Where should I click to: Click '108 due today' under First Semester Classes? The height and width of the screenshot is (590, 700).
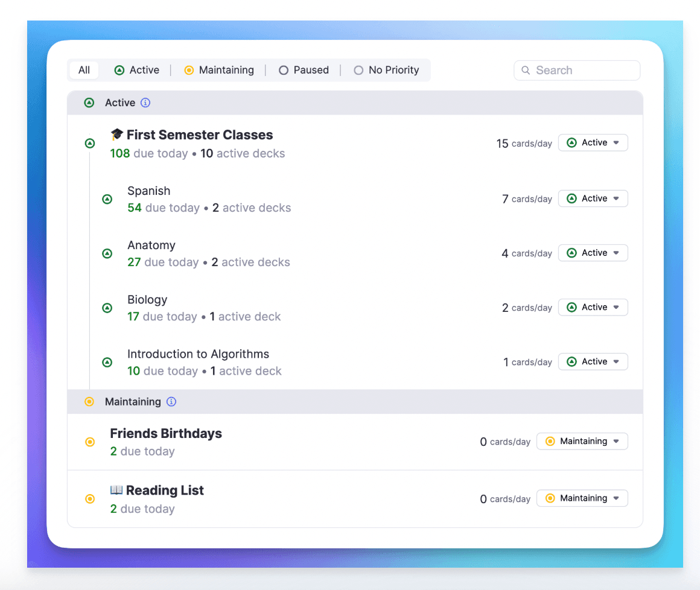pos(149,153)
